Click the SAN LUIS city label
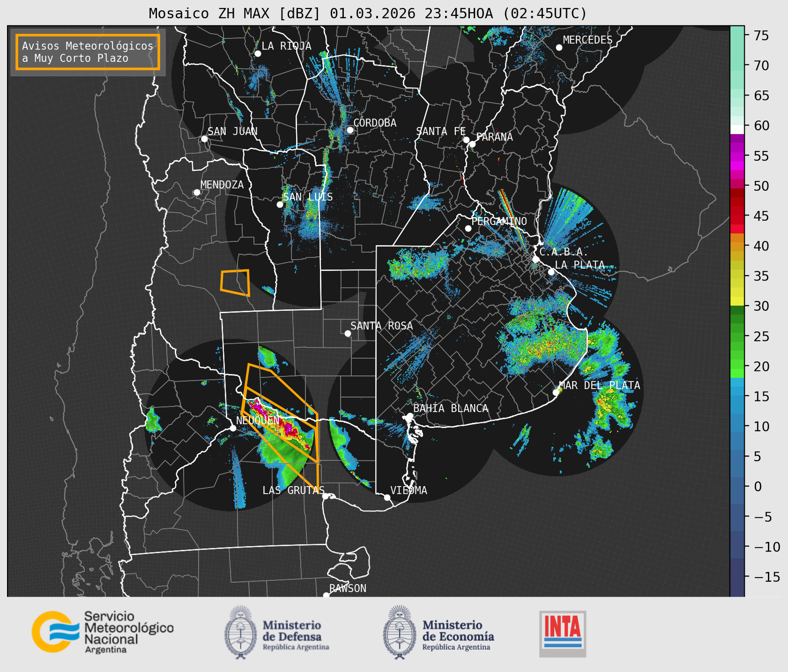This screenshot has width=788, height=672. (308, 197)
